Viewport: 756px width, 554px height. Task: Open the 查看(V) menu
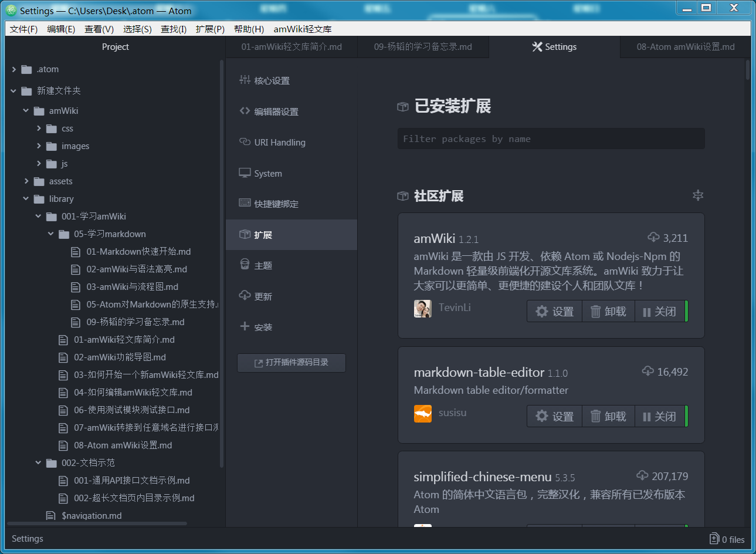point(99,29)
